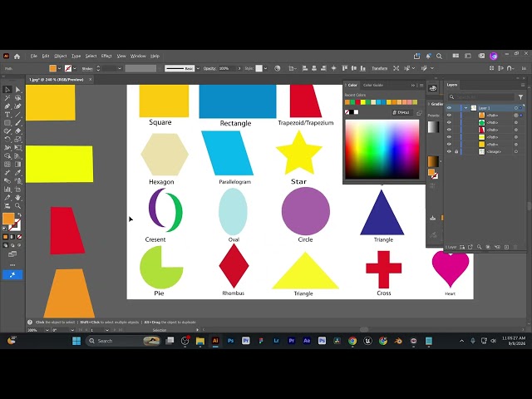Select the Column Graph tool

pyautogui.click(x=7, y=190)
